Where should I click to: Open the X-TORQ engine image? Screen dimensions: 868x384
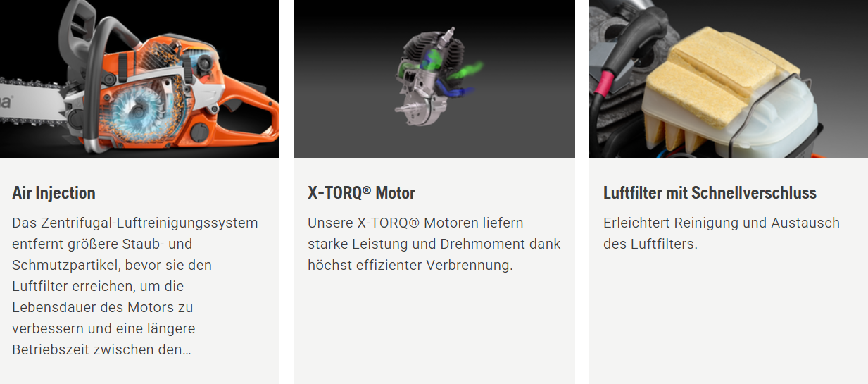tap(434, 78)
